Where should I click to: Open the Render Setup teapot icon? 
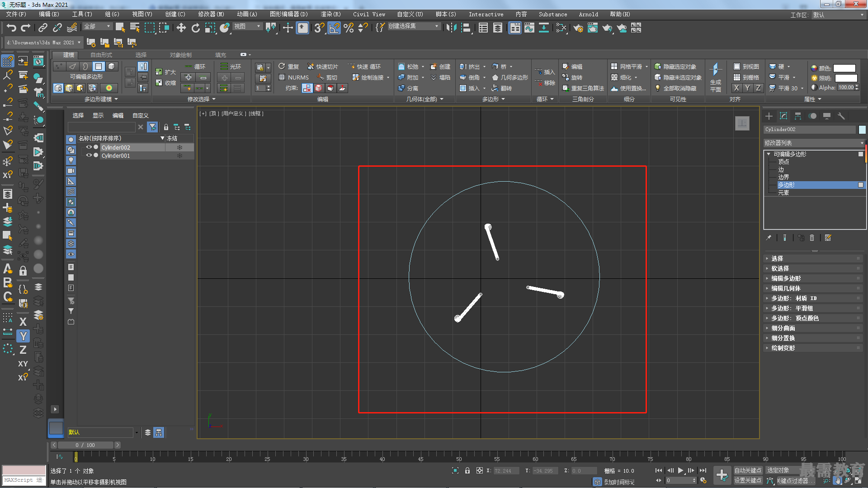pos(578,28)
